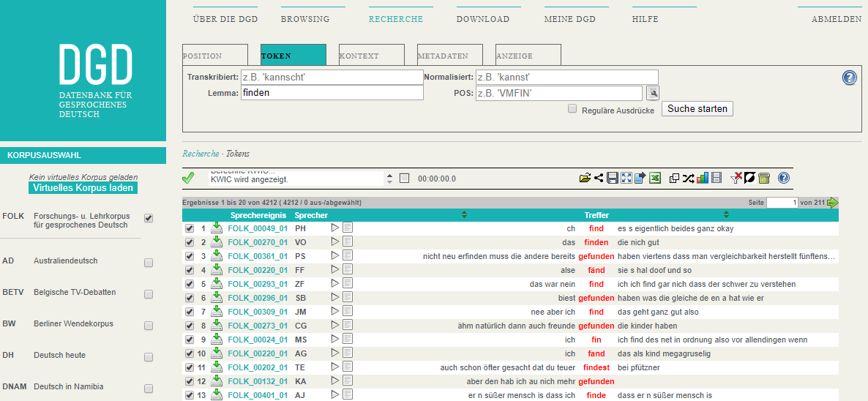Viewport: 868px width, 401px height.
Task: Check the Deutsch heute checkbox
Action: (x=149, y=358)
